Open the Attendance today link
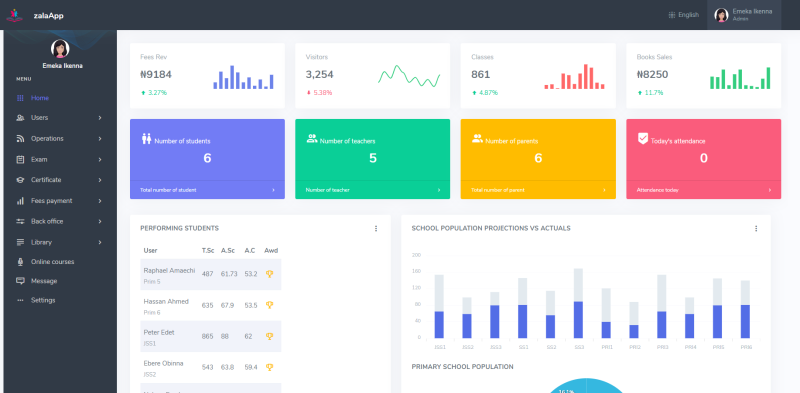This screenshot has height=393, width=800. [704, 190]
